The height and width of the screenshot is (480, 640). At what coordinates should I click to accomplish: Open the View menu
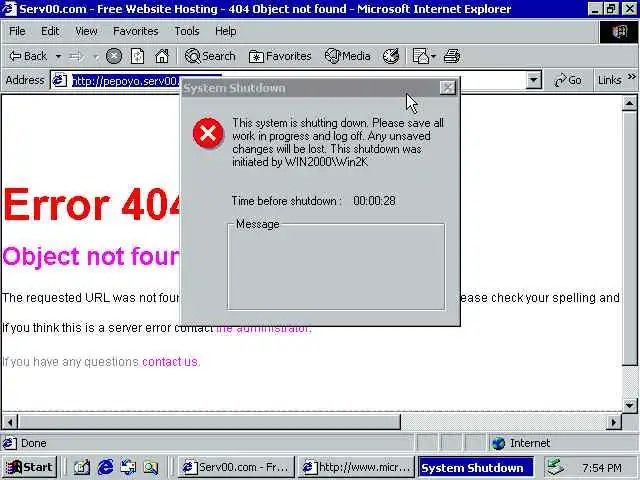click(86, 31)
